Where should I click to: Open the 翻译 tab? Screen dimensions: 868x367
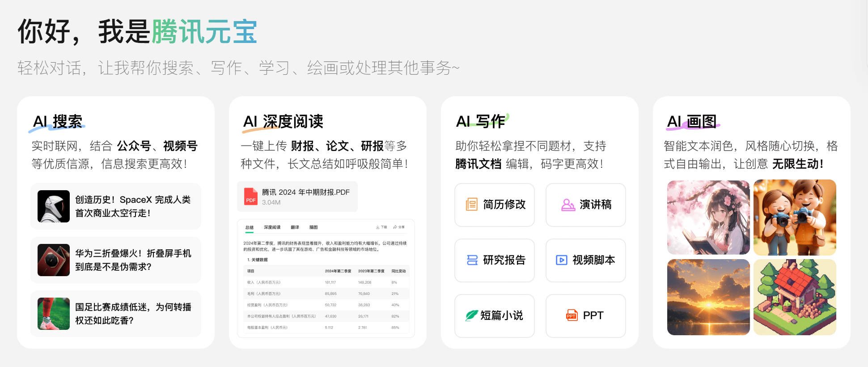pos(295,227)
